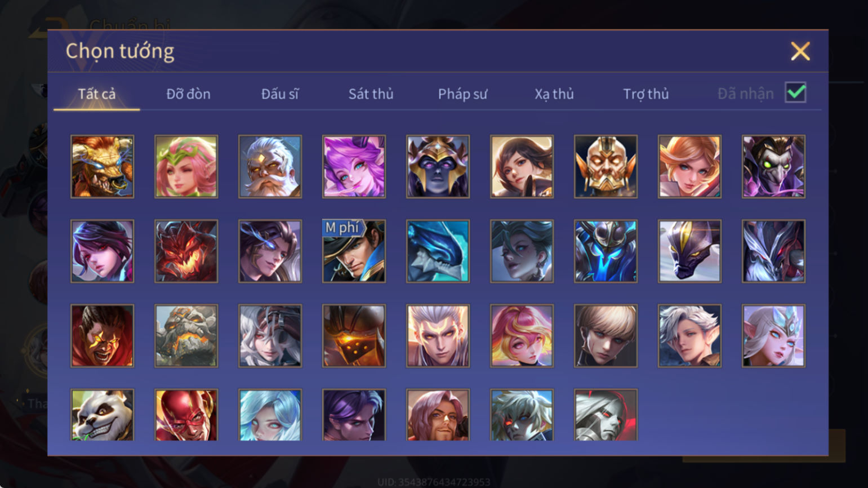
Task: Select the panda hero portrait
Action: point(102,415)
